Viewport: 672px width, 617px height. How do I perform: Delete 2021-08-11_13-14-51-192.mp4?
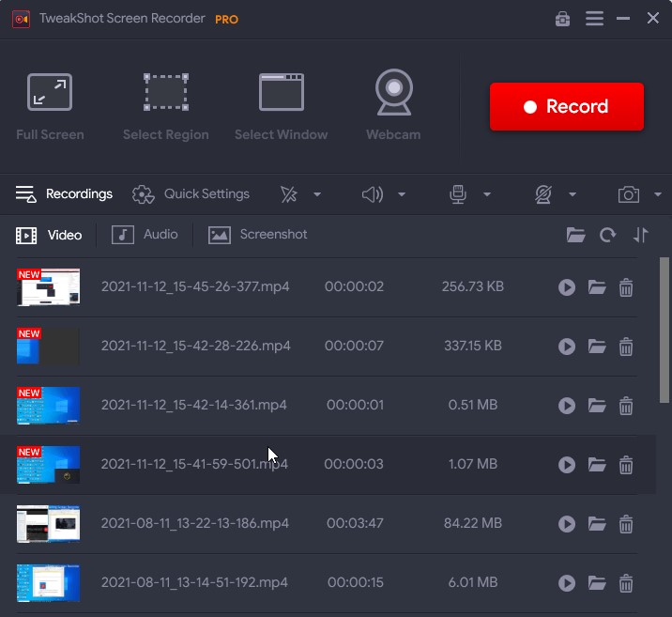[626, 583]
